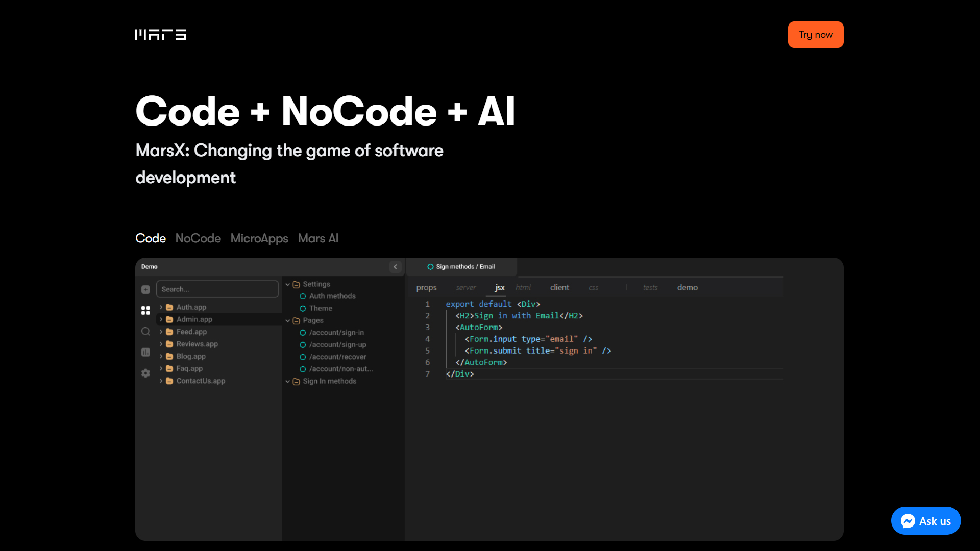Open the MicroApps tab
Screen dimensions: 980x551
click(259, 238)
